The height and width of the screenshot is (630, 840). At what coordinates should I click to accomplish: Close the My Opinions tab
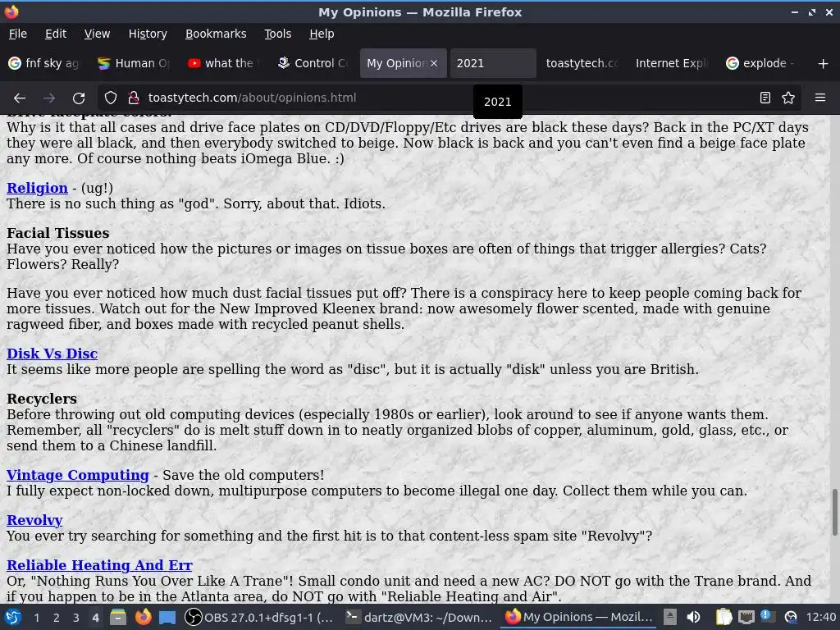434,63
